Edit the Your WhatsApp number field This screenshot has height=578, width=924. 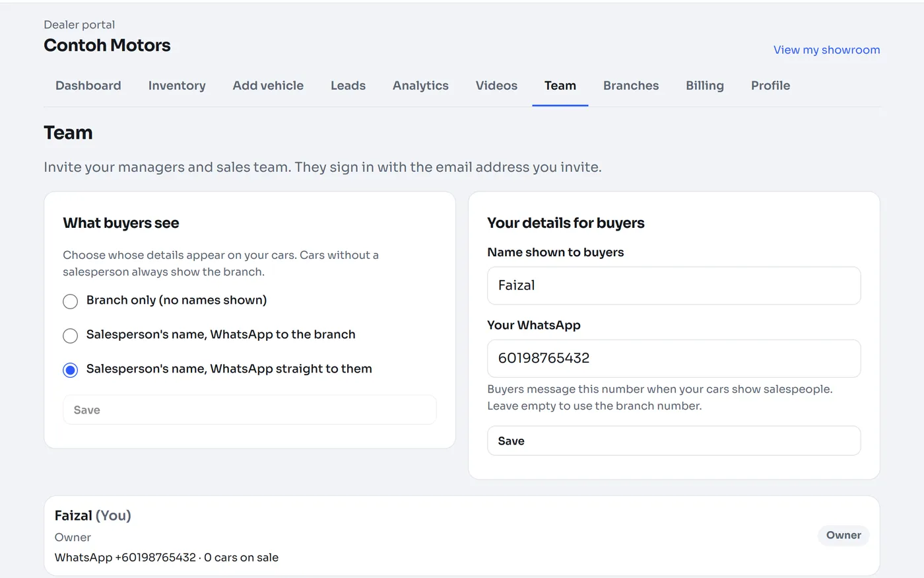coord(674,359)
